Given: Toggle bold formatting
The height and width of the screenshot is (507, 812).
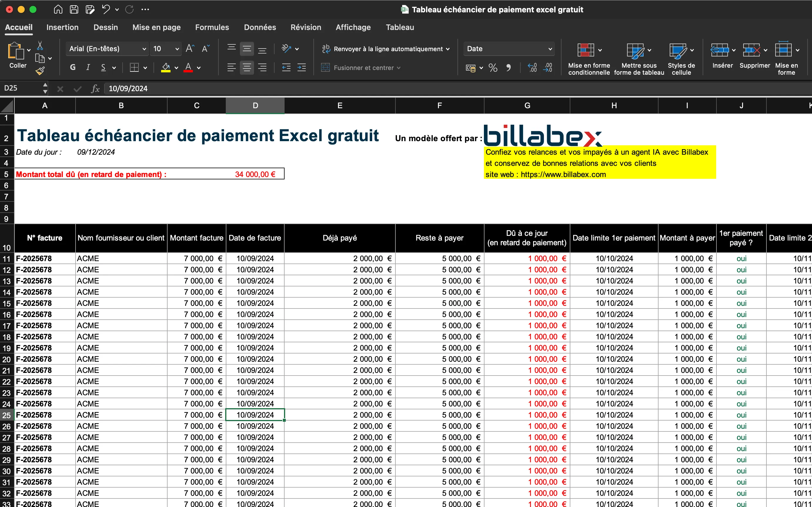Looking at the screenshot, I should click(72, 67).
